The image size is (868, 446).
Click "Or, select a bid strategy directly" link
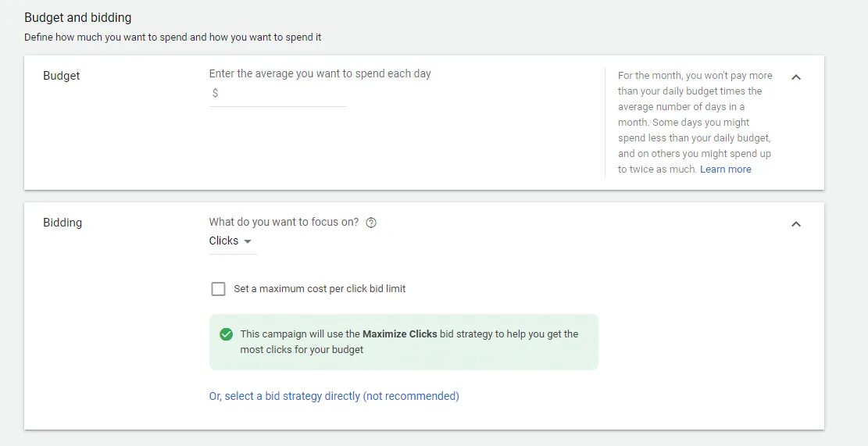tap(334, 396)
